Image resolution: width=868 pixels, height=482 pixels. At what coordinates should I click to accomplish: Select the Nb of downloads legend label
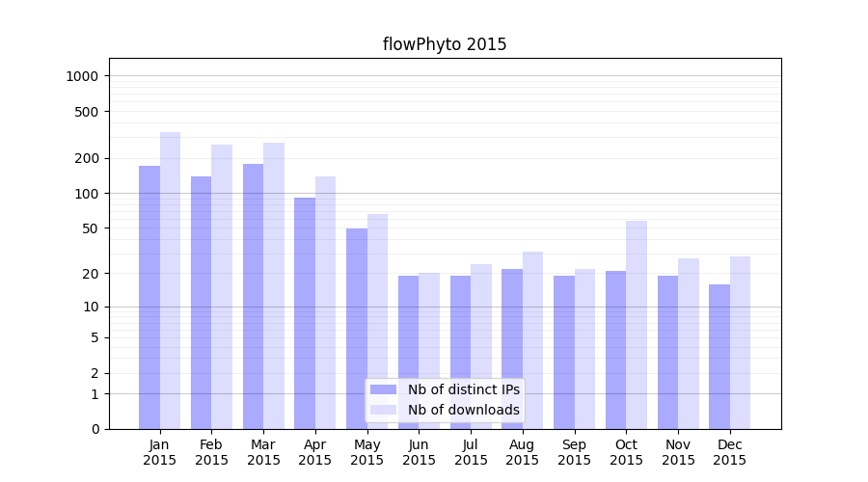[463, 410]
